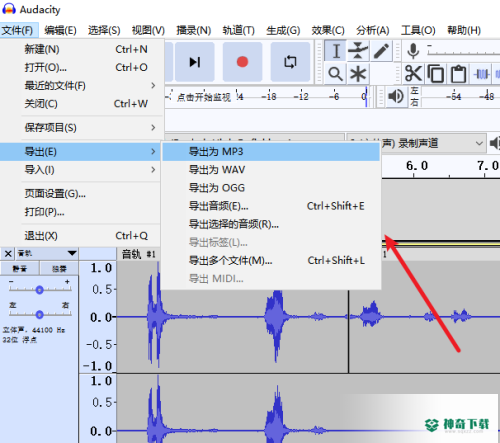Open the 工具(O) menu
Screen dimensions: 500x443
pos(418,31)
